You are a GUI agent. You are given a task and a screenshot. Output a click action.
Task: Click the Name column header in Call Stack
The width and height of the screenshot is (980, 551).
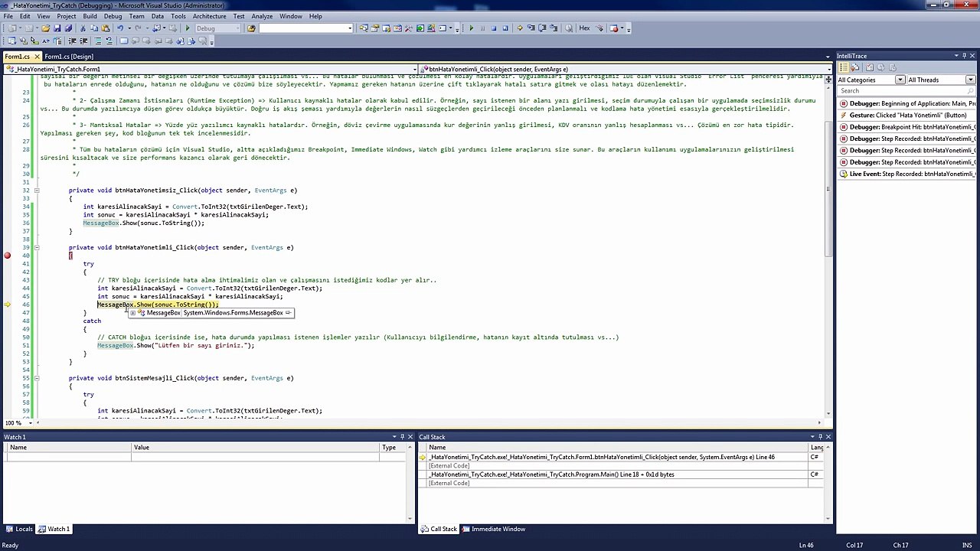point(616,448)
